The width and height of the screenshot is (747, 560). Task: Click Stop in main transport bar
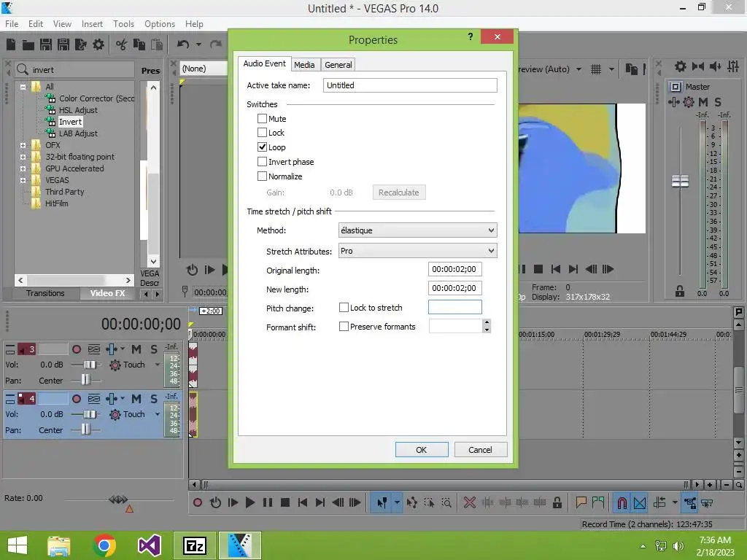(x=285, y=502)
